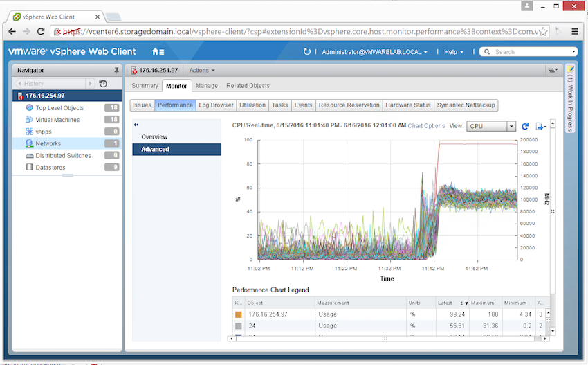Switch to the Summary tab
588x365 pixels.
tap(145, 86)
